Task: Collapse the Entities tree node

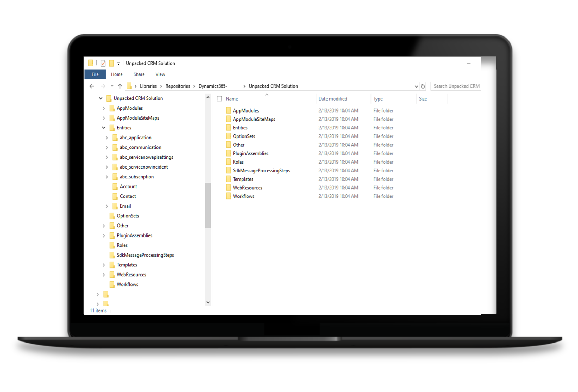Action: pos(104,128)
